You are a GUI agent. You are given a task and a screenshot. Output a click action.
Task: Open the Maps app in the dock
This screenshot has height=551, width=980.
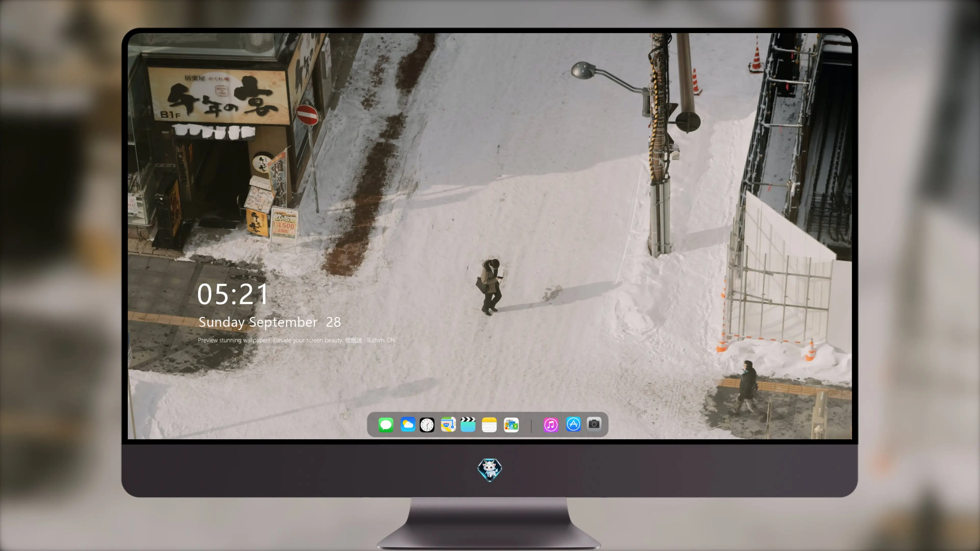[448, 424]
